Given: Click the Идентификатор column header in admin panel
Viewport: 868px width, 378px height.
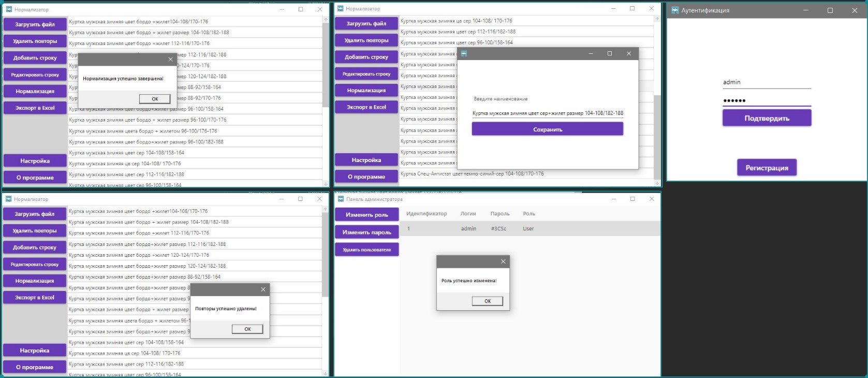Looking at the screenshot, I should tap(426, 213).
